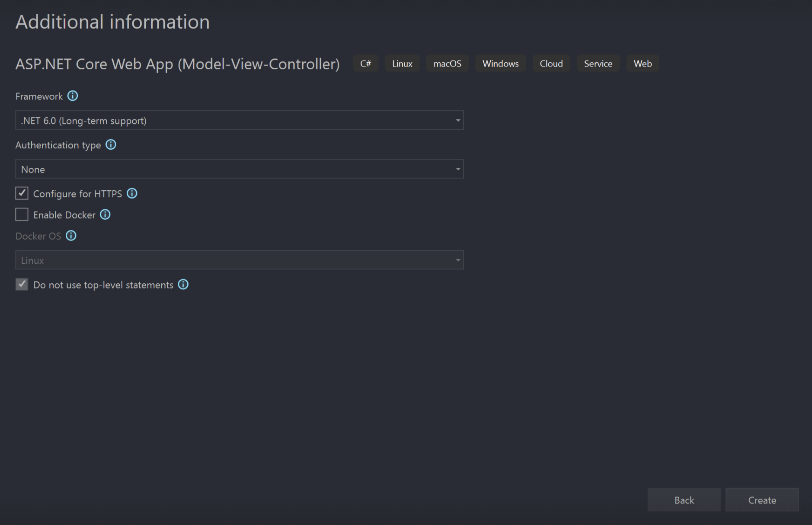This screenshot has width=812, height=525.
Task: Click the C# project tag
Action: click(x=365, y=63)
